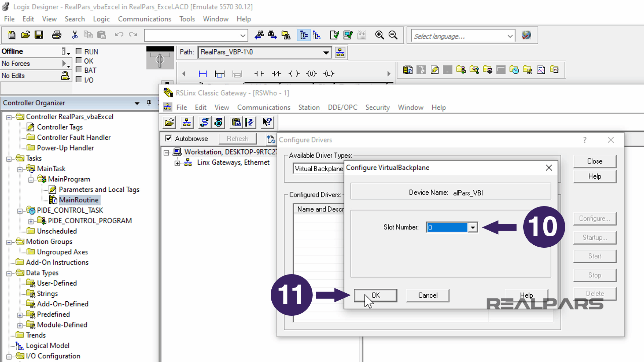Click the Zoom Out magnifier icon
This screenshot has height=362, width=644.
point(393,35)
